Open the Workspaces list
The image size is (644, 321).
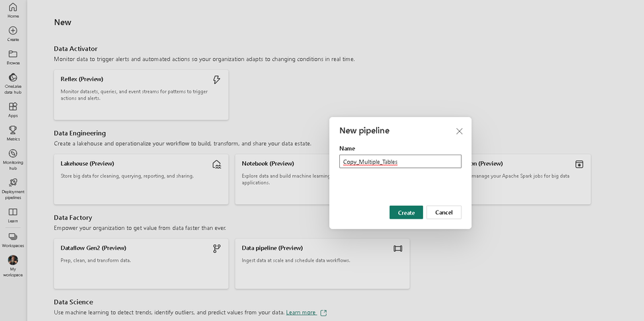point(13,240)
